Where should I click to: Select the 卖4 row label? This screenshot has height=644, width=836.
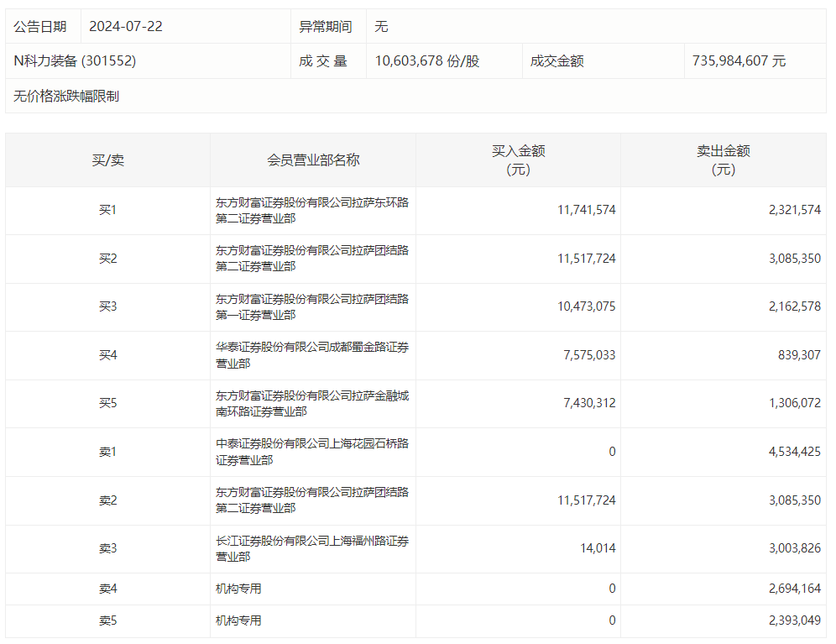pos(107,589)
